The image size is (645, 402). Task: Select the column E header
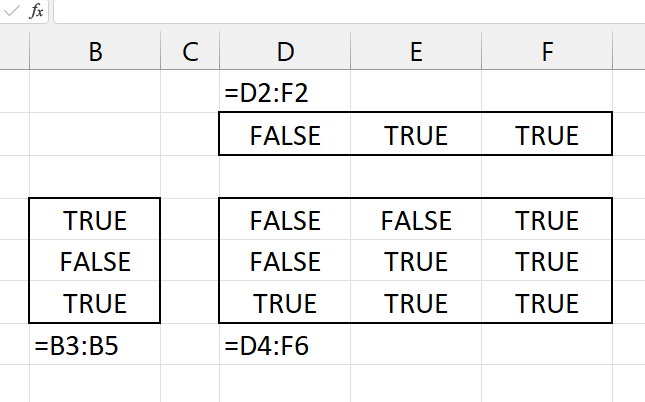point(416,51)
